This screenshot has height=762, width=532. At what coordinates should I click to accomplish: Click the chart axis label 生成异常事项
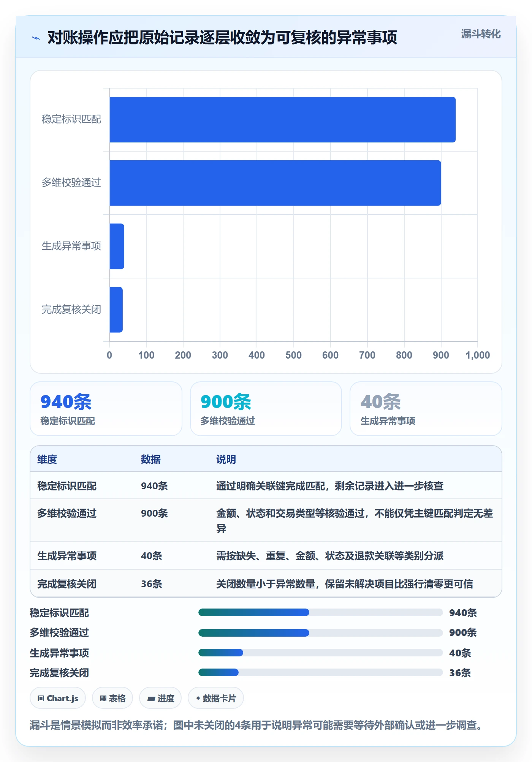click(x=71, y=246)
